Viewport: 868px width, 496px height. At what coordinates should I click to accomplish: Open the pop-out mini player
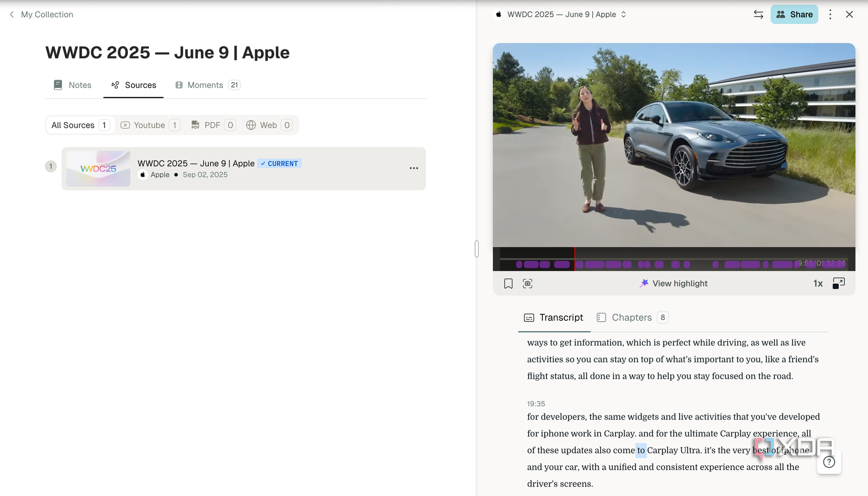pos(839,283)
